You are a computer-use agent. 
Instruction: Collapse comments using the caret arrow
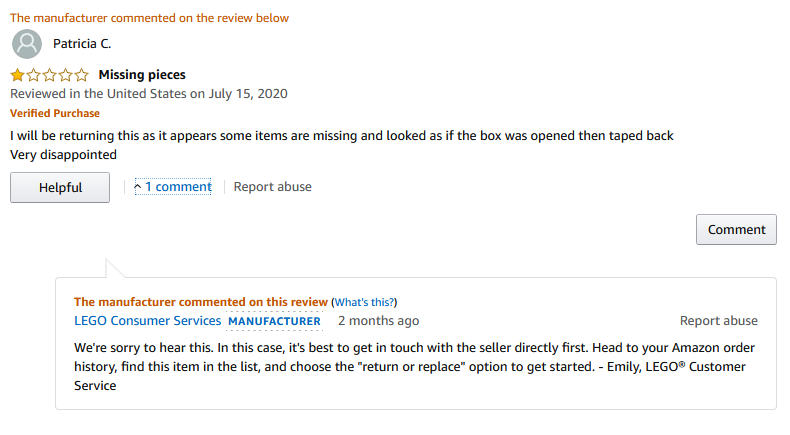138,187
